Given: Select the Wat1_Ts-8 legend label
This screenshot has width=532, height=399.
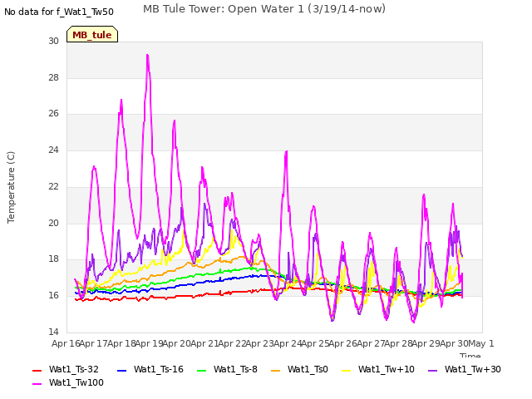Looking at the screenshot, I should click(x=235, y=369).
